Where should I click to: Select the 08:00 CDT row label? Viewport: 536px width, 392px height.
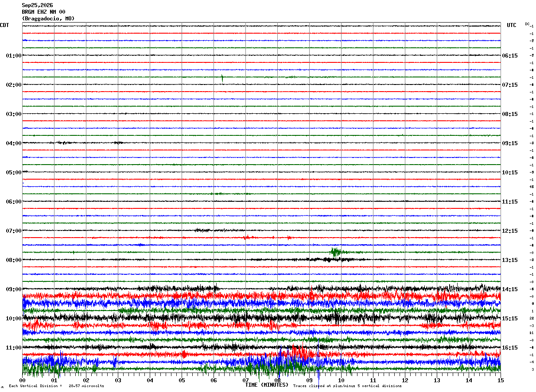coord(14,260)
